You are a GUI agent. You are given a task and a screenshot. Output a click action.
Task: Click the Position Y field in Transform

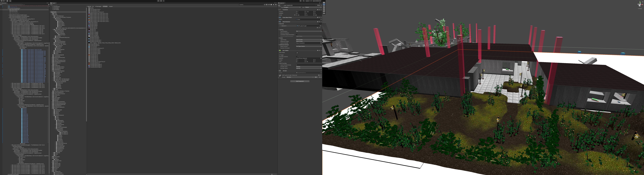pyautogui.click(x=310, y=12)
